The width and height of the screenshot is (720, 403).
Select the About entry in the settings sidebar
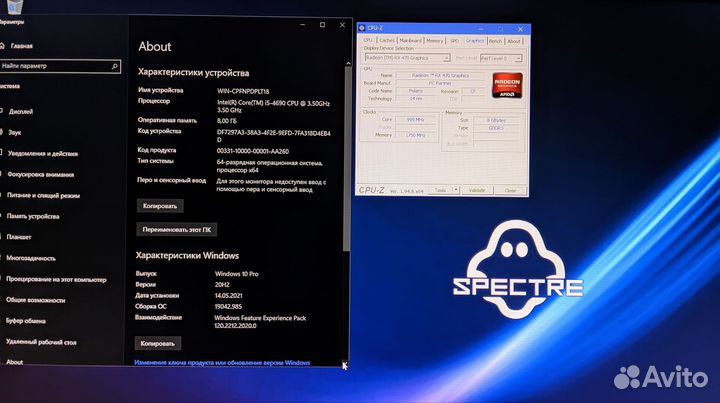click(x=14, y=362)
